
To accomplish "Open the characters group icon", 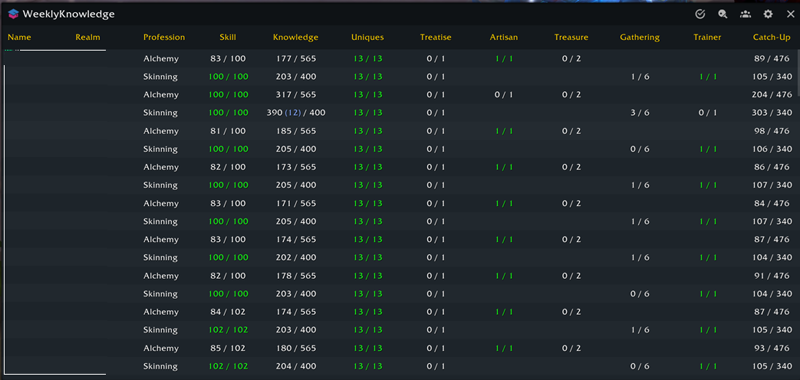I will click(745, 14).
